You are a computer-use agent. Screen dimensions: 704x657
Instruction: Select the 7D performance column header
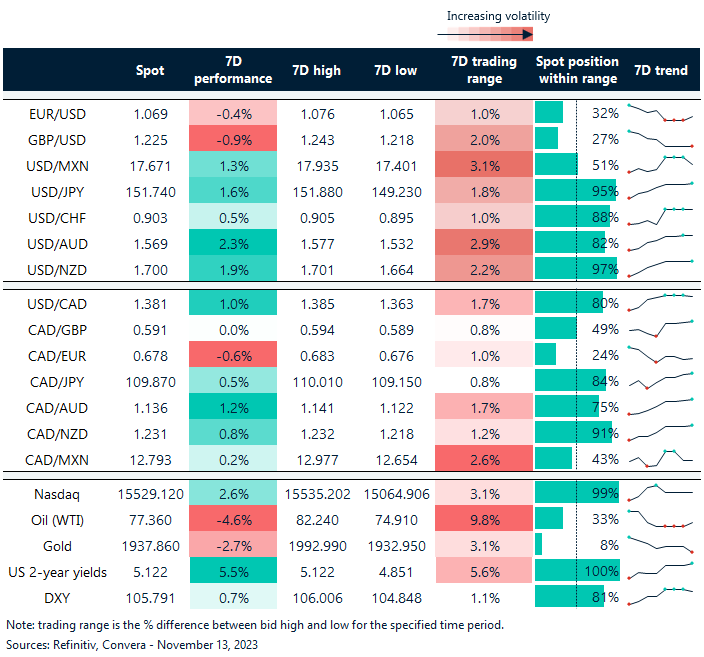click(232, 70)
